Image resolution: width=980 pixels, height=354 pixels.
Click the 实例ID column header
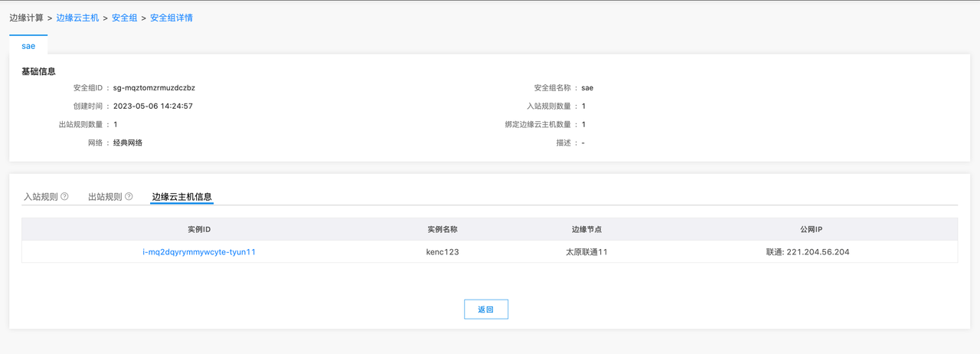tap(199, 229)
